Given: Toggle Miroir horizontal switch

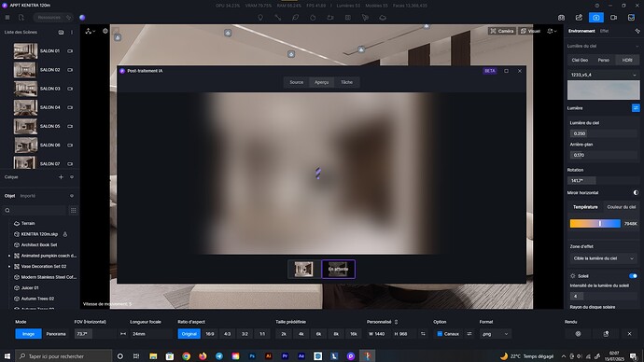Looking at the screenshot, I should point(636,192).
